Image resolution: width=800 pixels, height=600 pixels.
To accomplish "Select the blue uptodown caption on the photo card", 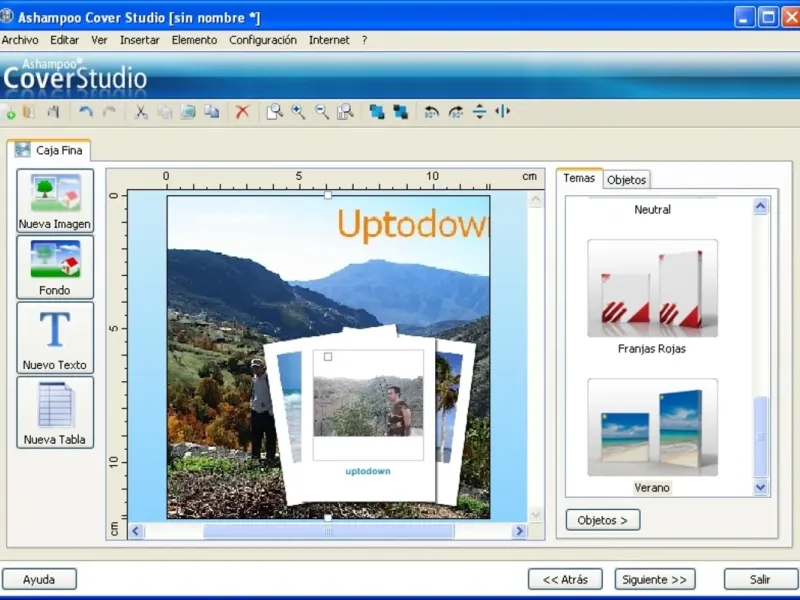I will tap(368, 471).
